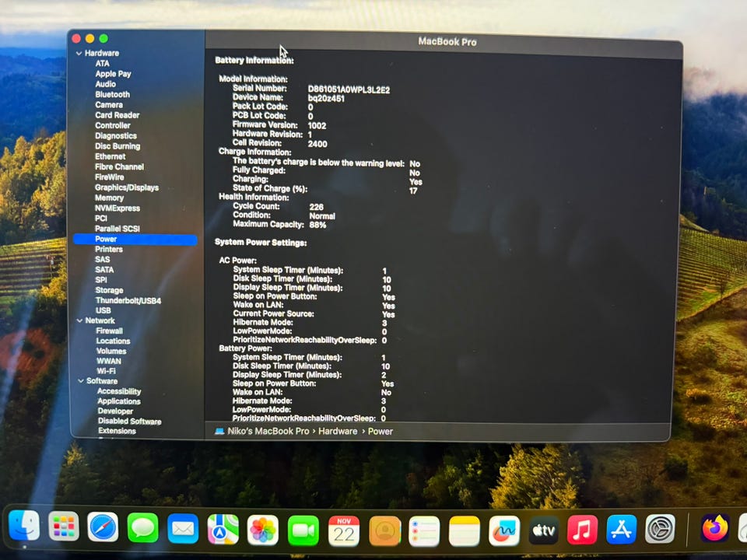747x560 pixels.
Task: Launch Safari from the Dock
Action: click(x=103, y=527)
